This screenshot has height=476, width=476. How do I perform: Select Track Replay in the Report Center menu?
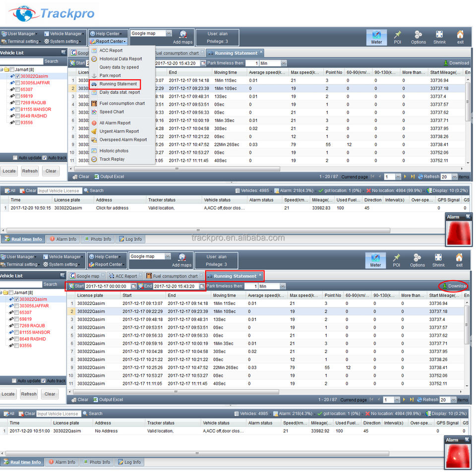pyautogui.click(x=112, y=159)
